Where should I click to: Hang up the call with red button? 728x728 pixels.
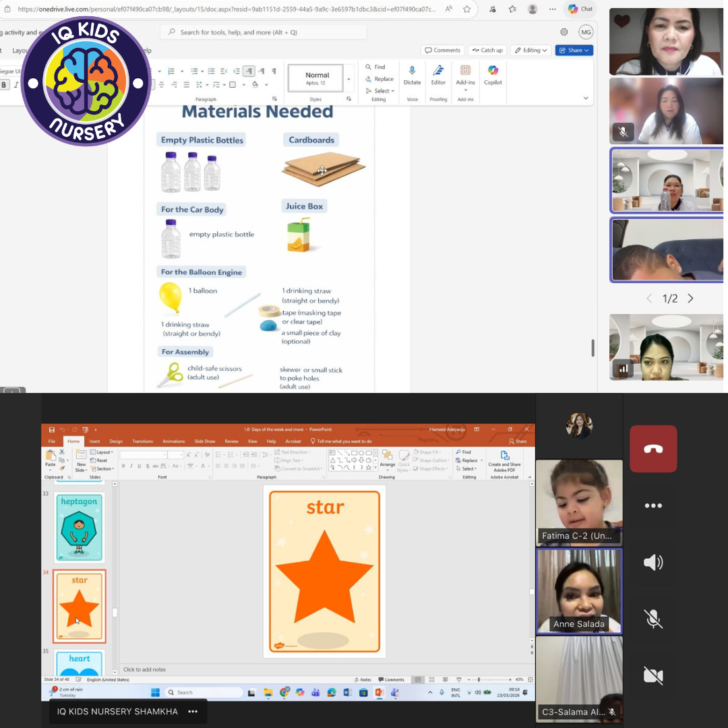[x=653, y=449]
